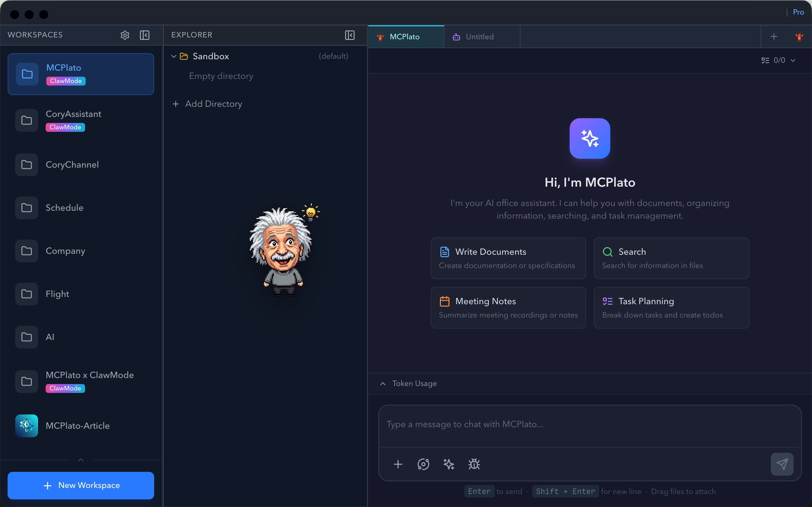This screenshot has height=507, width=812.
Task: Click the planet orbit icon in input toolbar
Action: coord(423,464)
